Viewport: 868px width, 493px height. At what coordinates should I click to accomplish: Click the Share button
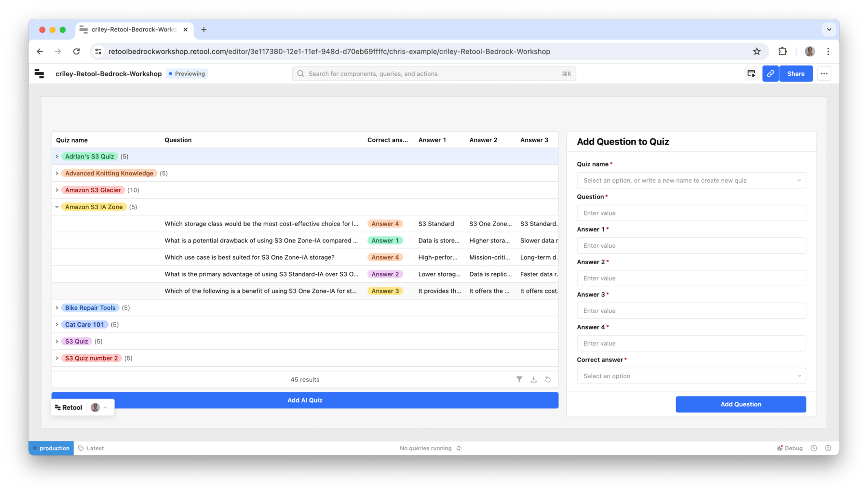(796, 74)
